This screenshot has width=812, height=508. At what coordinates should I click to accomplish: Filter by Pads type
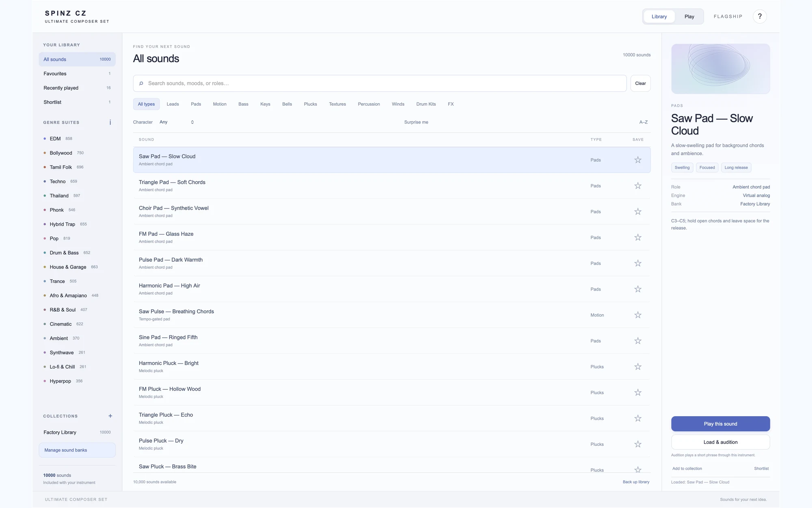click(196, 104)
